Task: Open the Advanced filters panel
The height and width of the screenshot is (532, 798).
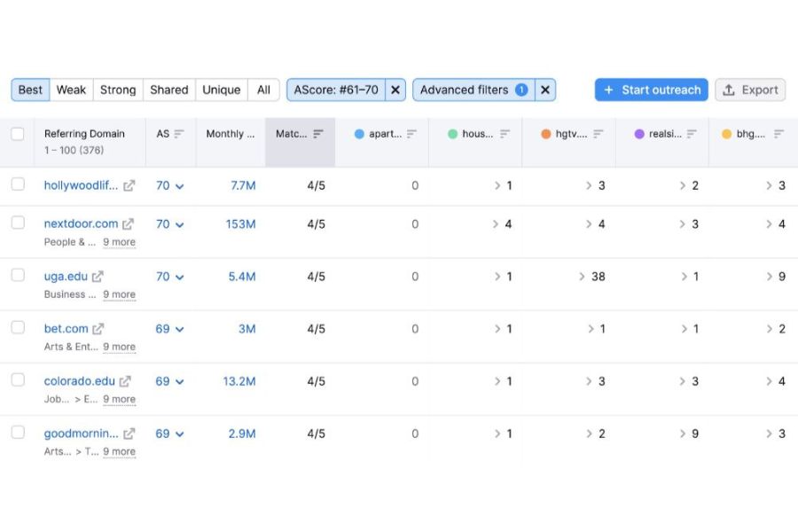Action: click(473, 90)
